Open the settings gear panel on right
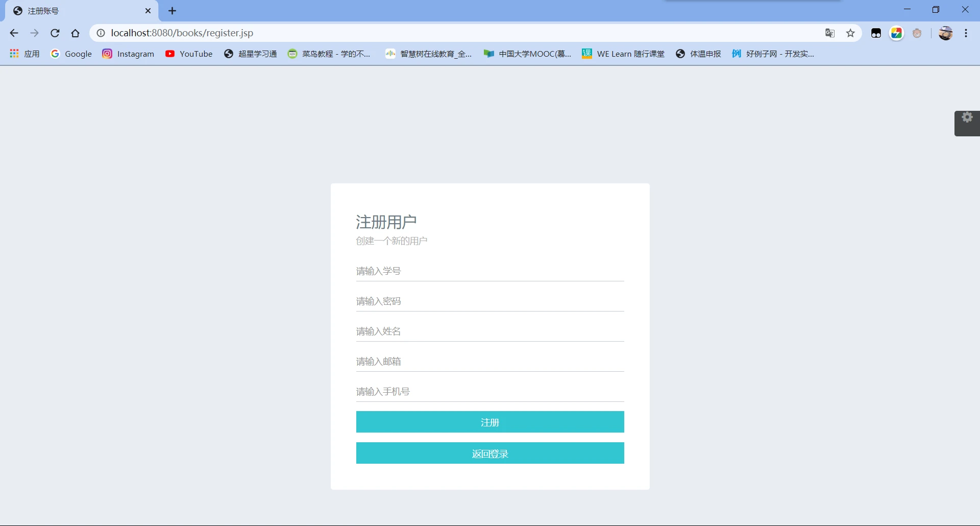The width and height of the screenshot is (980, 526). pos(967,123)
